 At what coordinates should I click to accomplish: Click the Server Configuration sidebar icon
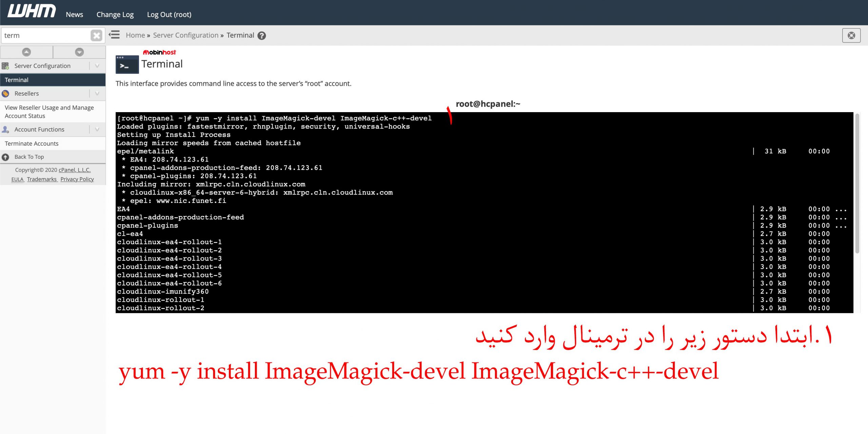coord(6,65)
